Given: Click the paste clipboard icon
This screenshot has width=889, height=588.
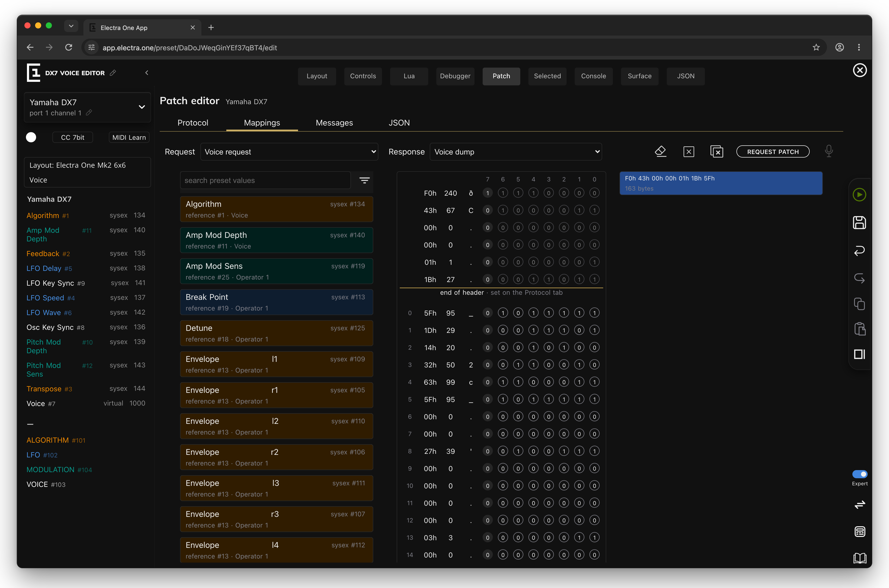Looking at the screenshot, I should pos(859,329).
